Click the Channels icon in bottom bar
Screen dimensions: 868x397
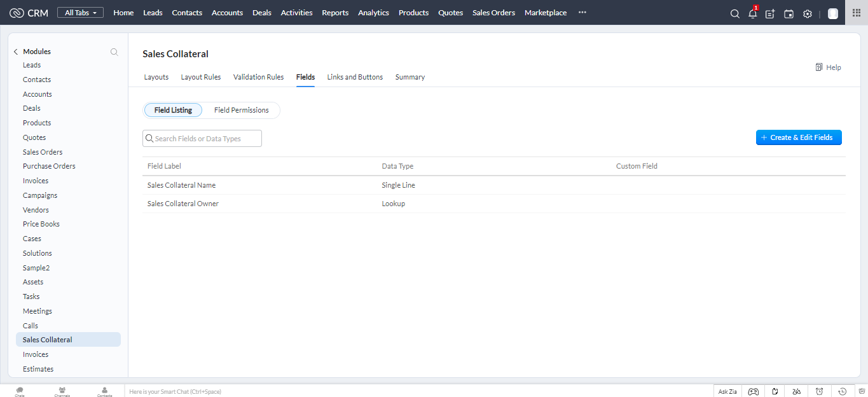[x=62, y=391]
